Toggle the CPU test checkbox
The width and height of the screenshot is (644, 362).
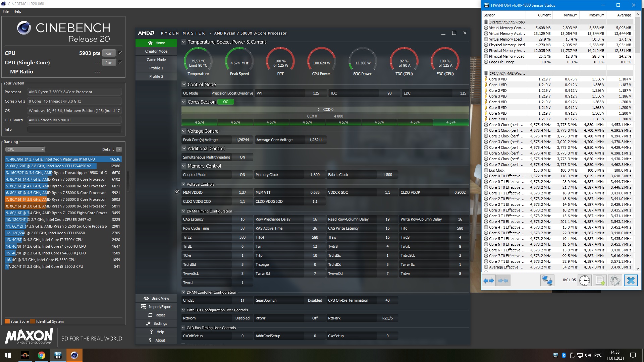120,53
